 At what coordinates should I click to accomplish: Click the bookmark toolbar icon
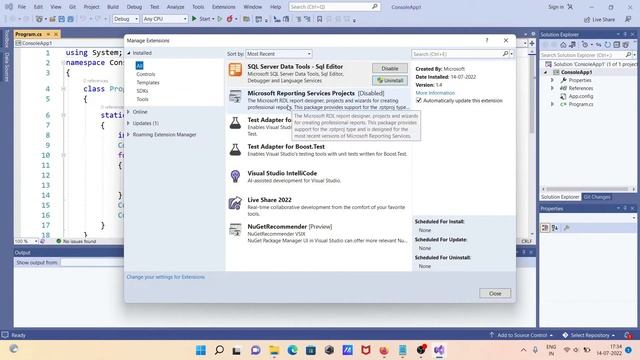[x=320, y=19]
